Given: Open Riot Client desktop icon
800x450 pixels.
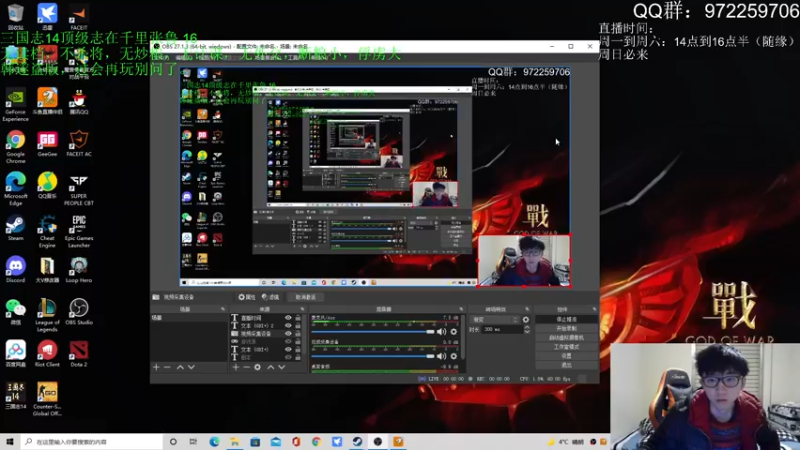Looking at the screenshot, I should coord(47,354).
